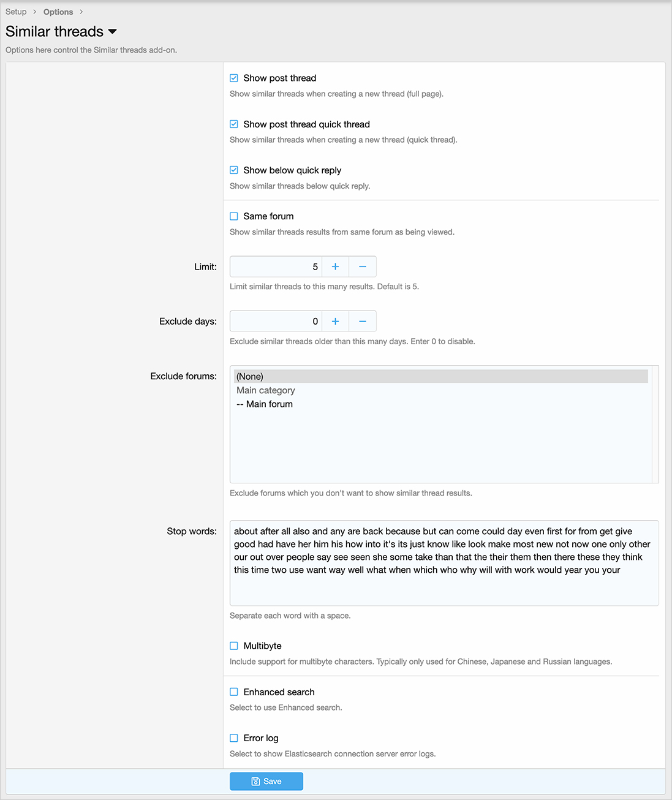
Task: Enable Multibyte character support
Action: pos(234,646)
